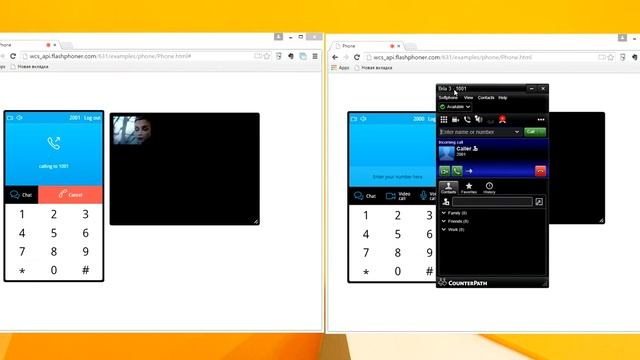Toggle the speaker icon in right phone header
The width and height of the screenshot is (640, 360).
(x=363, y=119)
